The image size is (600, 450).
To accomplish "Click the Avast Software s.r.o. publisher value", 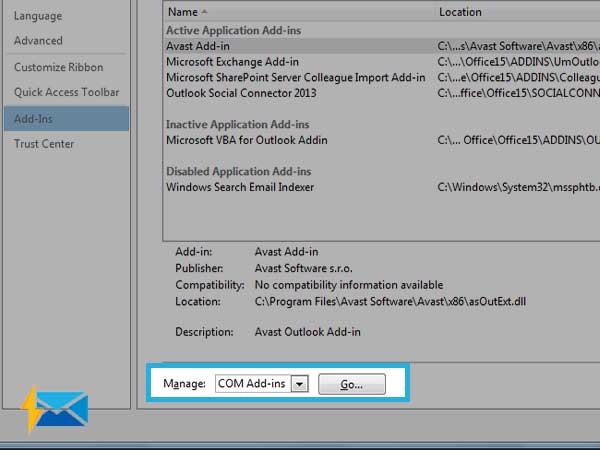I will (303, 269).
